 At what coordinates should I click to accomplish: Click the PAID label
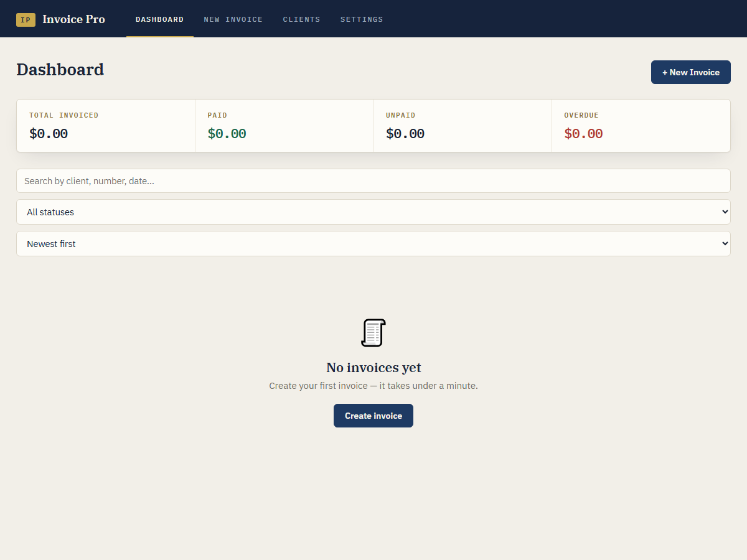(217, 115)
